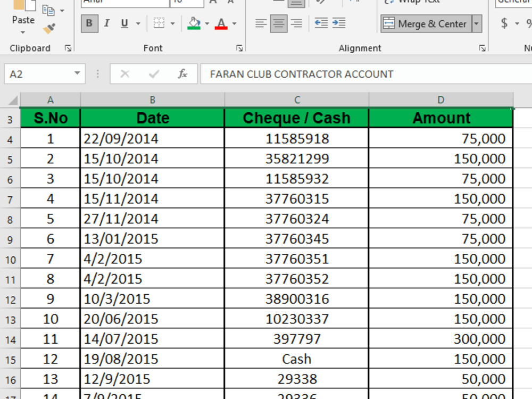Click Increase Indent icon
Screen dimensions: 532x399
point(339,23)
